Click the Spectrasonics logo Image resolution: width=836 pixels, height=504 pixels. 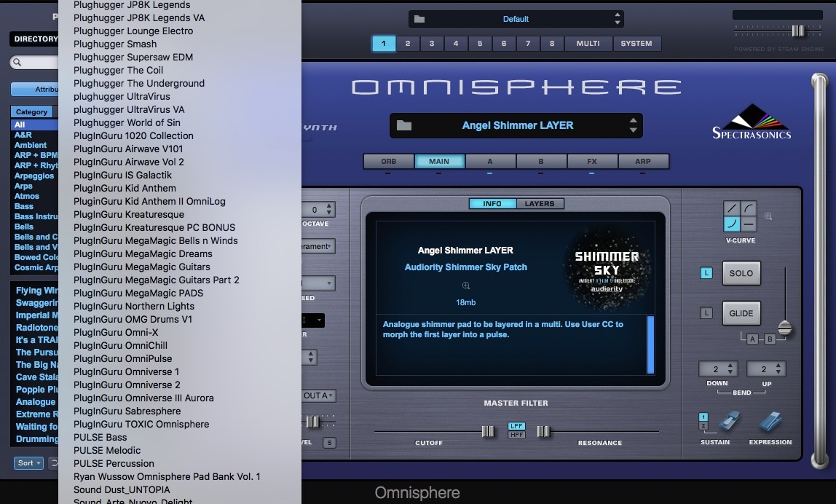(752, 122)
